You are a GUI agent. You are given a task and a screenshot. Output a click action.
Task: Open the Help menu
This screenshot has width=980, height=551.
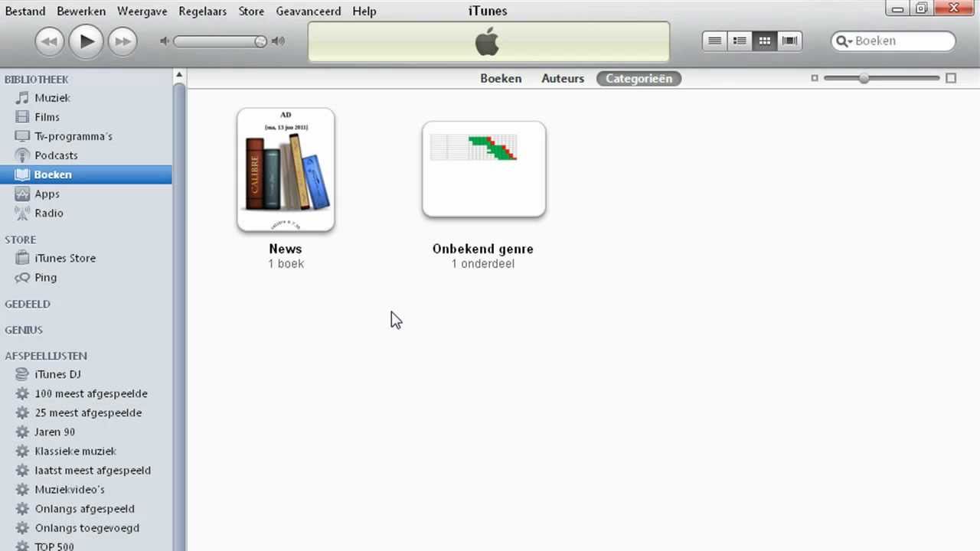(x=364, y=11)
